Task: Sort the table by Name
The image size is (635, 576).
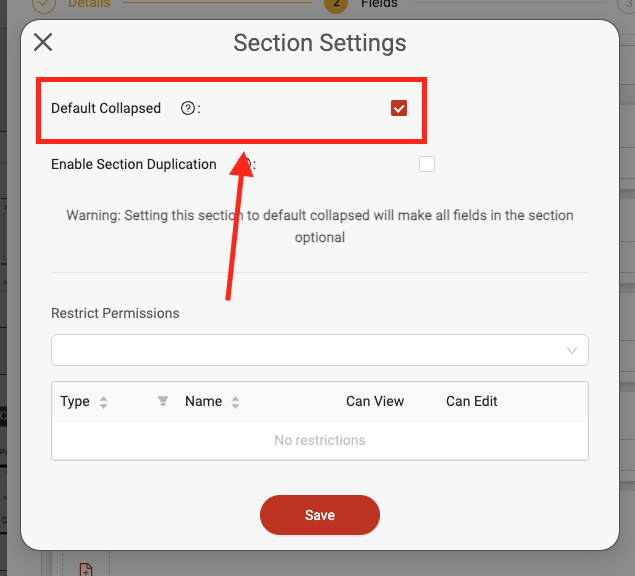Action: click(x=235, y=402)
